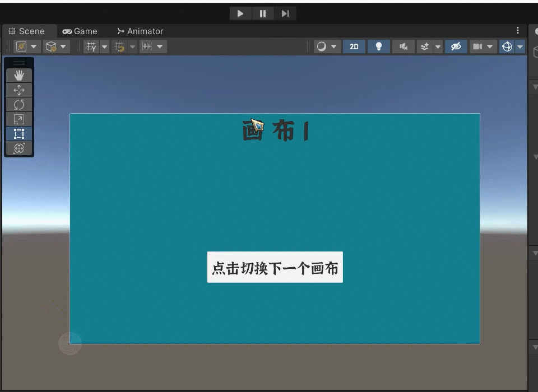Click the 点击切换下一个画布 button in the scene
Viewport: 538px width, 392px height.
275,267
